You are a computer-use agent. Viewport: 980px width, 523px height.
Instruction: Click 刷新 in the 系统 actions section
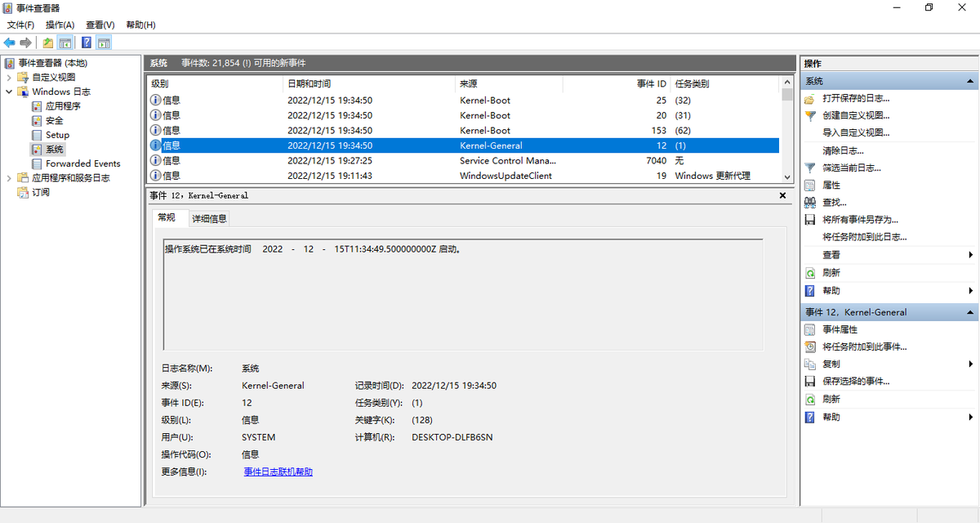tap(831, 273)
